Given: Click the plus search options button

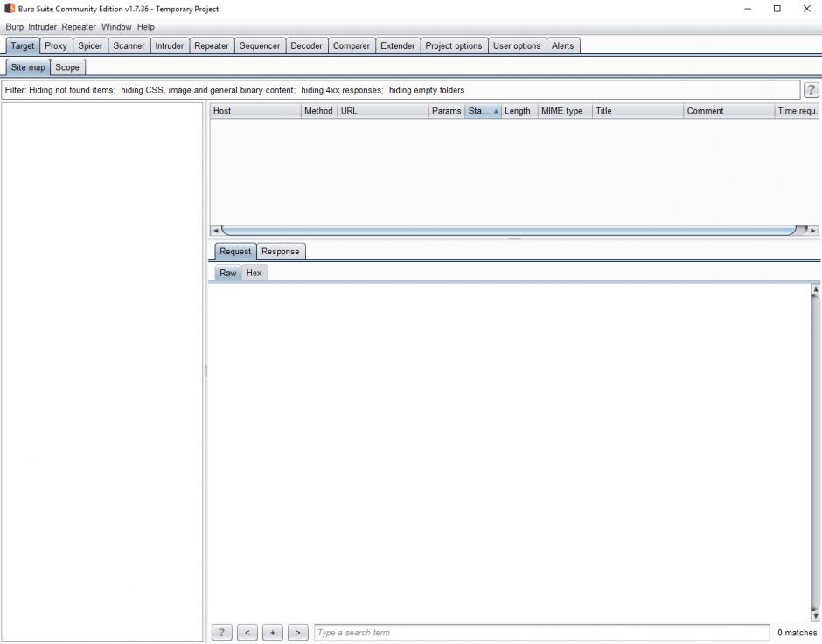Looking at the screenshot, I should pos(273,633).
